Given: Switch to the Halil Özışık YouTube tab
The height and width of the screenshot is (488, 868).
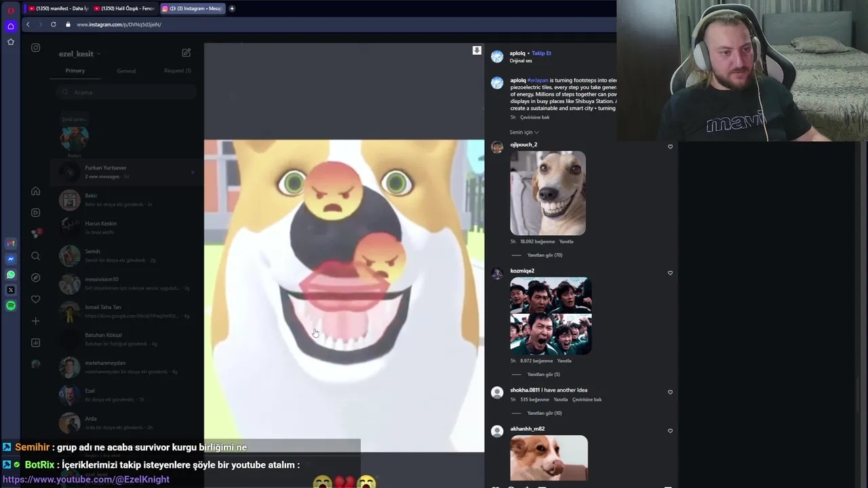Looking at the screenshot, I should tap(124, 9).
